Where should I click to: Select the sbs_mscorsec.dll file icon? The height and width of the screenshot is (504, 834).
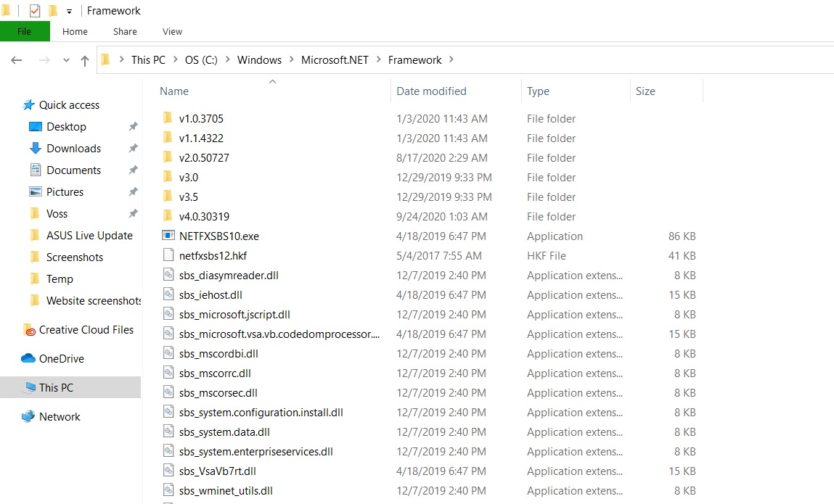tap(168, 392)
